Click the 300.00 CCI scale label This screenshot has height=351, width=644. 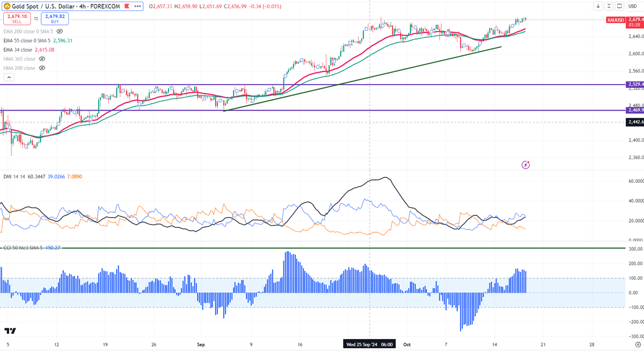[636, 249]
